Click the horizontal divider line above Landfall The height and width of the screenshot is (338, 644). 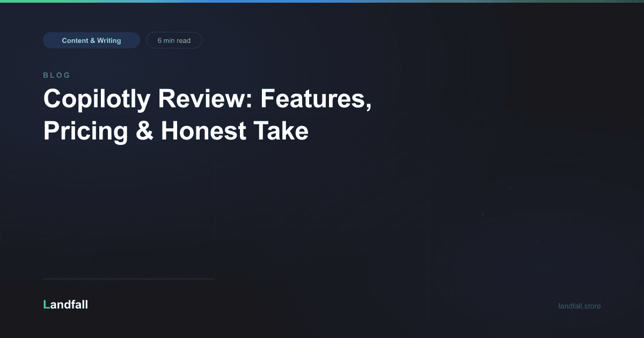tap(129, 278)
